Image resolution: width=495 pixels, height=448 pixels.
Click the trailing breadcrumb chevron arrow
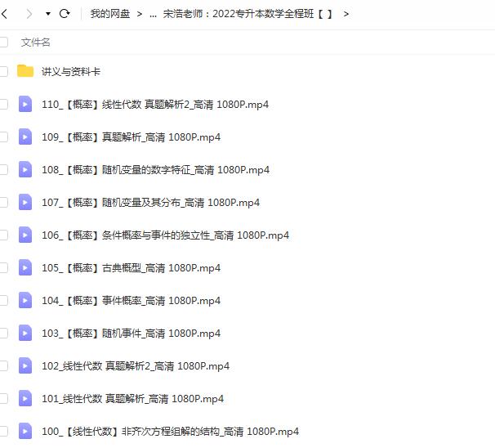pos(346,14)
